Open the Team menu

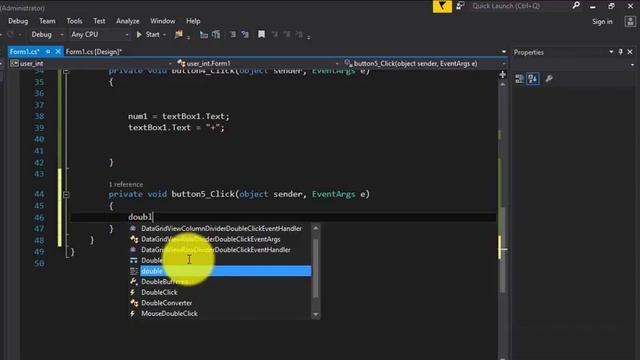(47, 21)
